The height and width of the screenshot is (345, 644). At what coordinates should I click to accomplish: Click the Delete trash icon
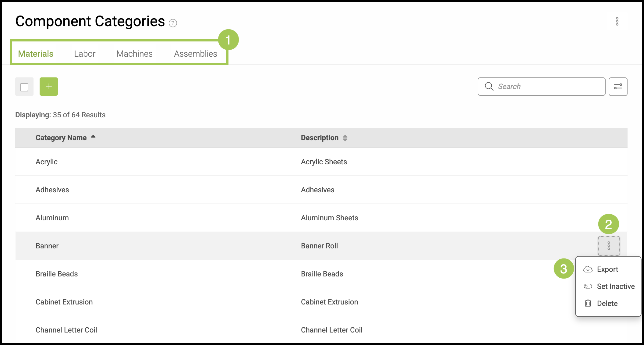point(588,304)
